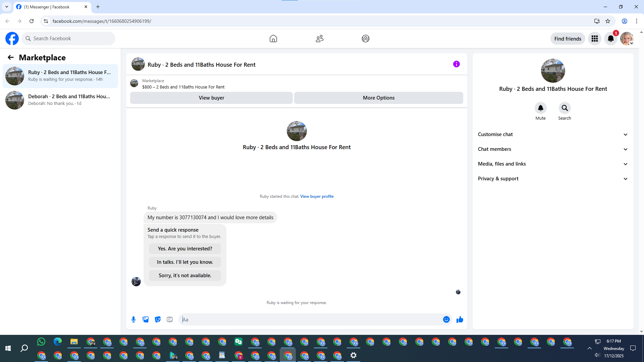Open WhatsApp from the taskbar

pos(41,342)
